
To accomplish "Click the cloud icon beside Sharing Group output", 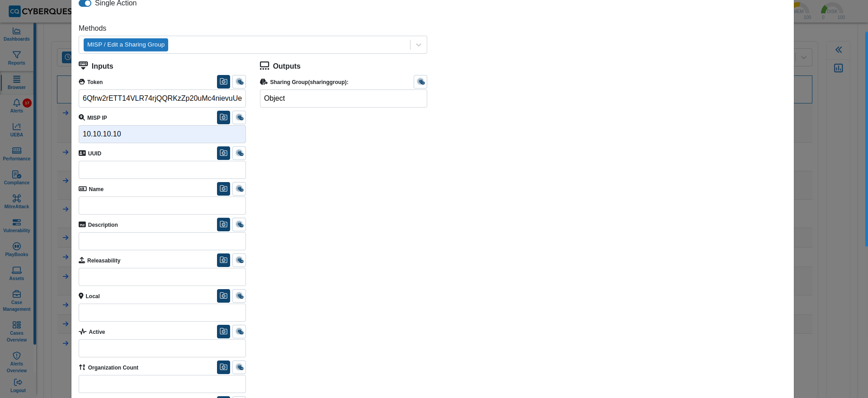I will pos(420,82).
